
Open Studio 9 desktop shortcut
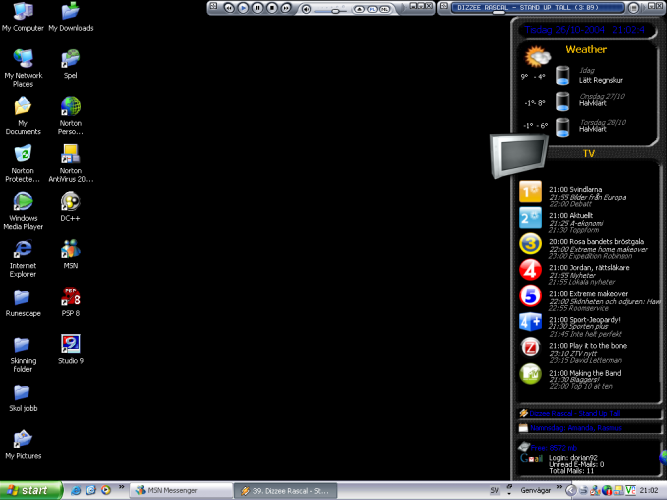[x=70, y=345]
